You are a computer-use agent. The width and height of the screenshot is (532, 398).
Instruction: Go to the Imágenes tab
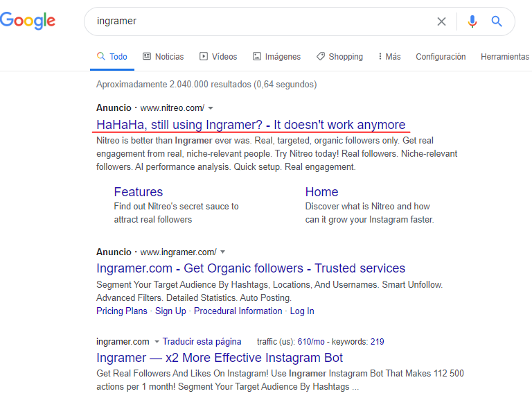(x=276, y=57)
